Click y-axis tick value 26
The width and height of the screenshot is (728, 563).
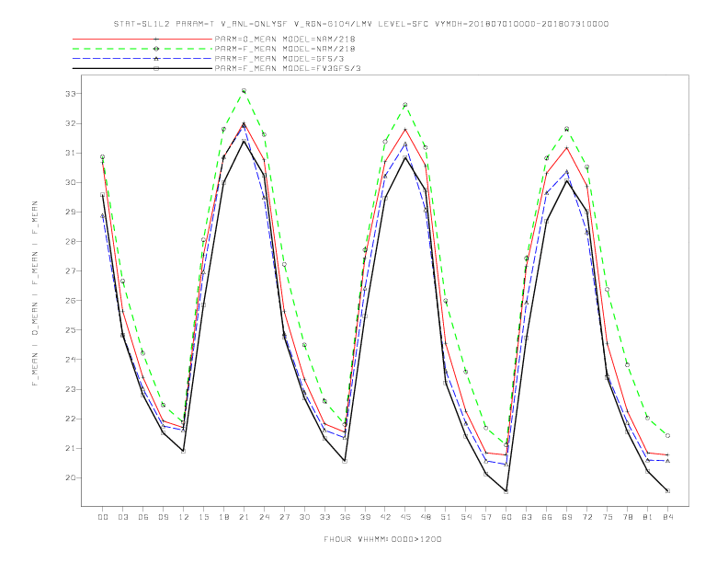pos(70,301)
